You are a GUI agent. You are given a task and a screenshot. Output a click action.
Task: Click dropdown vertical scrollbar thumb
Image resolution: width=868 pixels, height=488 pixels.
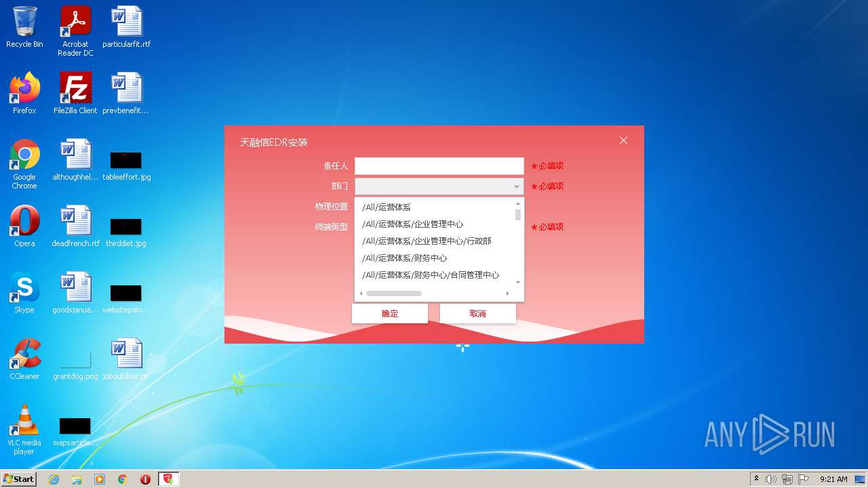518,215
